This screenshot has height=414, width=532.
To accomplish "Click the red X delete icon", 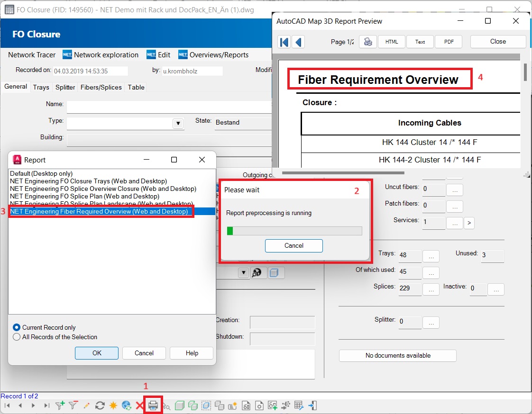I will pyautogui.click(x=139, y=405).
